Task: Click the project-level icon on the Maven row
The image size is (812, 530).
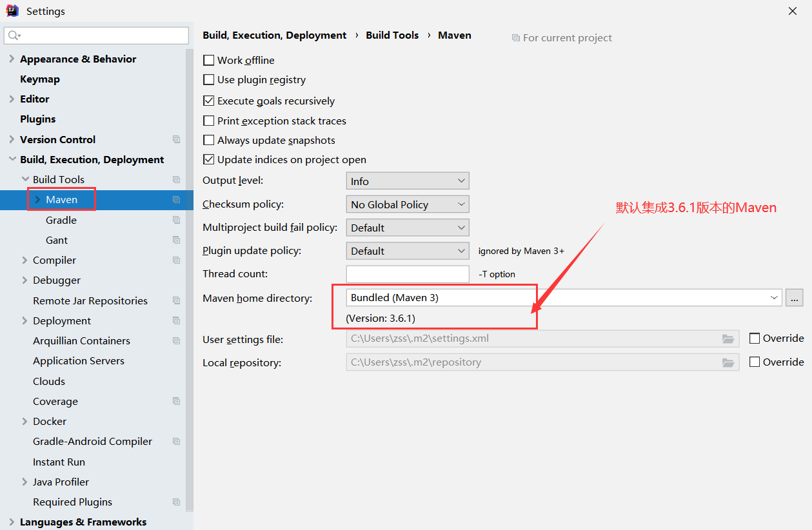Action: [177, 200]
